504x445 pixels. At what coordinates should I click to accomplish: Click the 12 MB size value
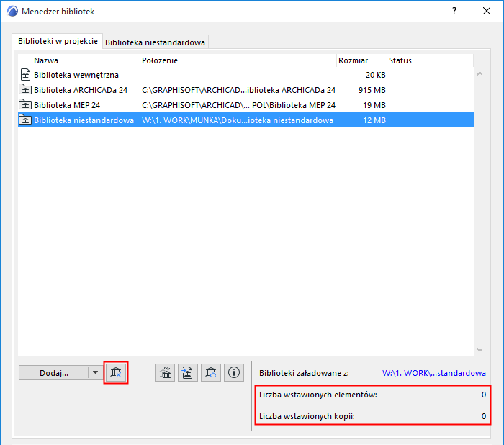pos(374,120)
